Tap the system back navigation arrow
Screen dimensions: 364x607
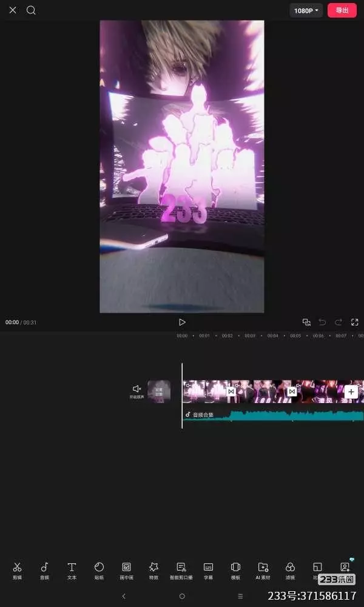124,596
